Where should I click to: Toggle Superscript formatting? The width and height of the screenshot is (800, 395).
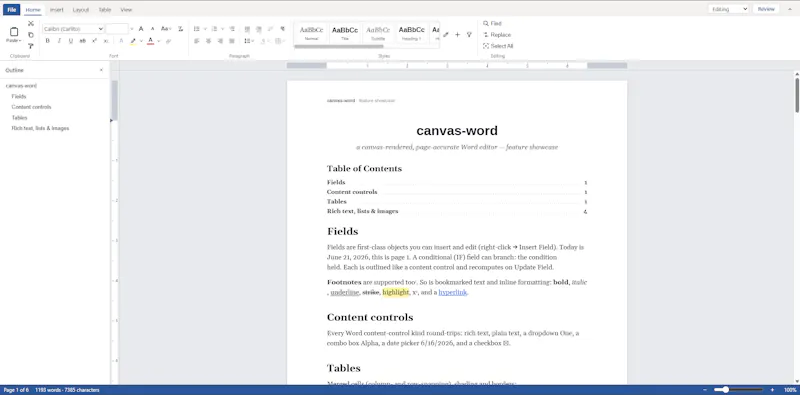(94, 41)
